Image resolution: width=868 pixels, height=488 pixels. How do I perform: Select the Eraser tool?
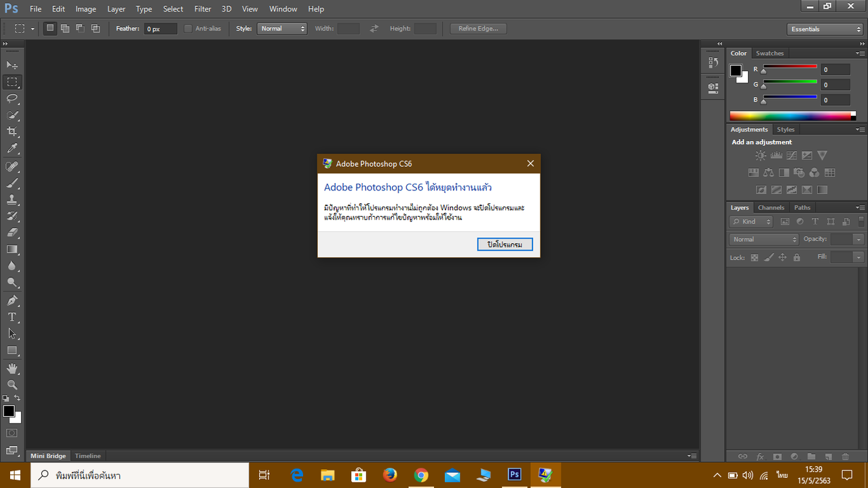[x=12, y=232]
